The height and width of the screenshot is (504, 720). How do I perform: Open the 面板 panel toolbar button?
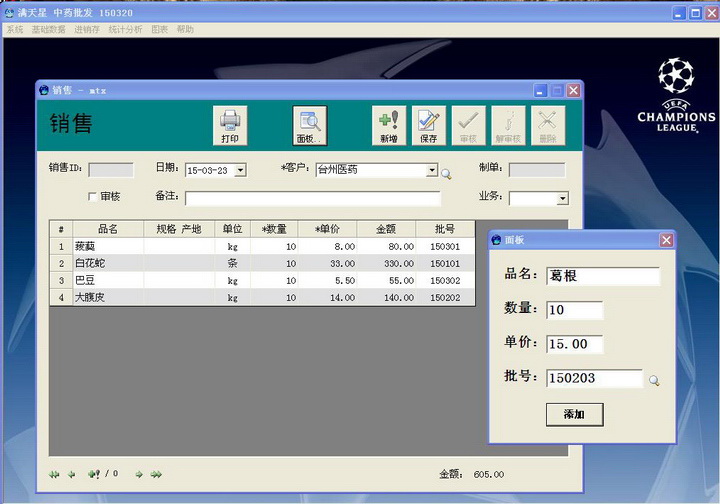tap(310, 126)
